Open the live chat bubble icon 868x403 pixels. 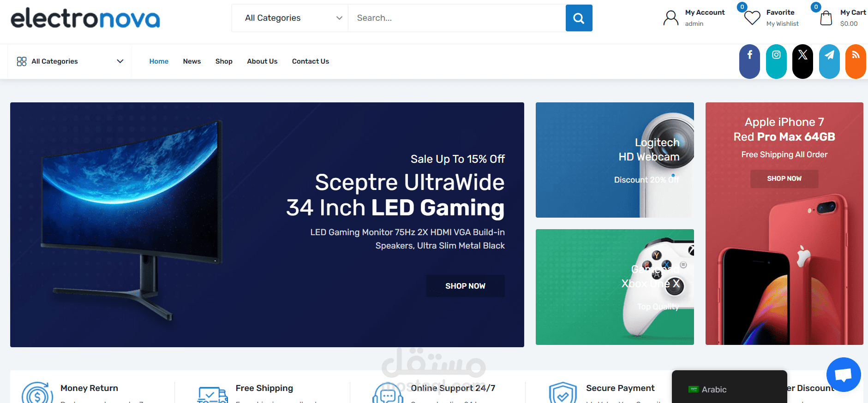pyautogui.click(x=844, y=374)
